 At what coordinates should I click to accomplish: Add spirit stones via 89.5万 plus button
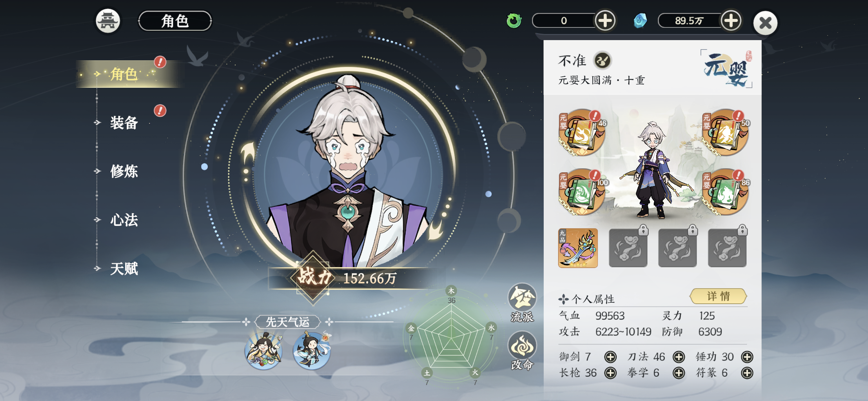coord(731,21)
